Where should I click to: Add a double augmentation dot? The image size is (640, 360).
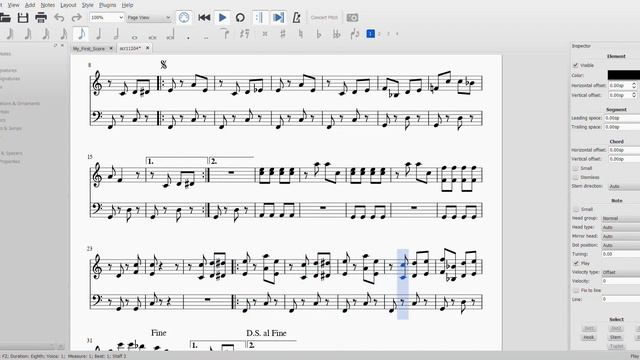[206, 37]
